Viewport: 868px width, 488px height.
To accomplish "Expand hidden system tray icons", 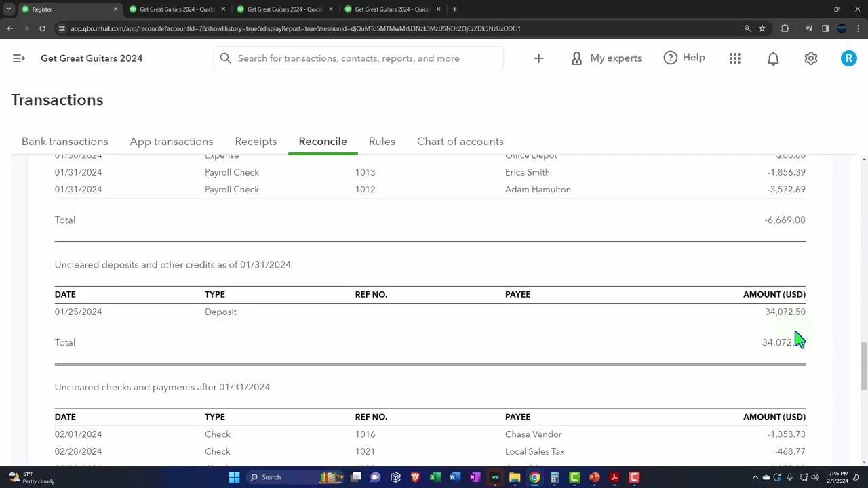I will point(755,477).
